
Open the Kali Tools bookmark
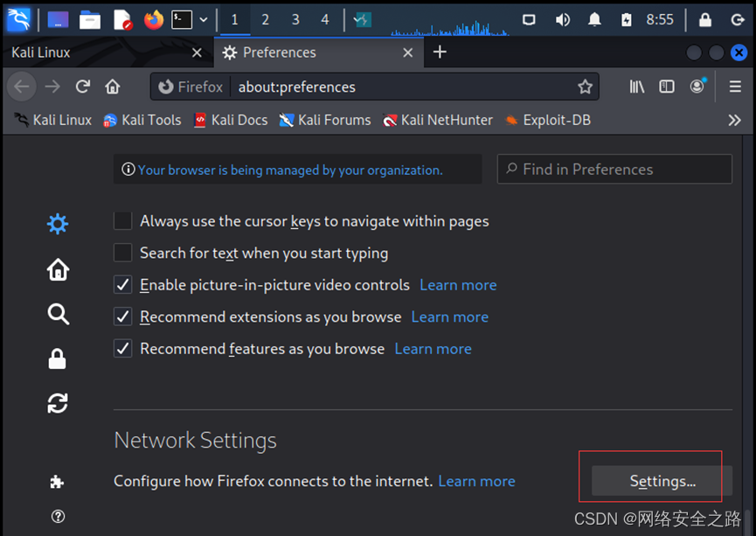click(142, 120)
